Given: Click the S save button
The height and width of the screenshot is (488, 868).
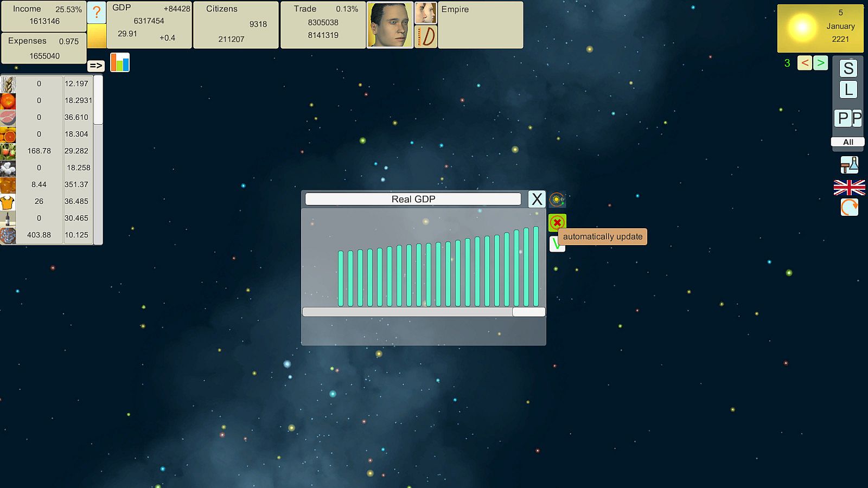Looking at the screenshot, I should (x=848, y=68).
